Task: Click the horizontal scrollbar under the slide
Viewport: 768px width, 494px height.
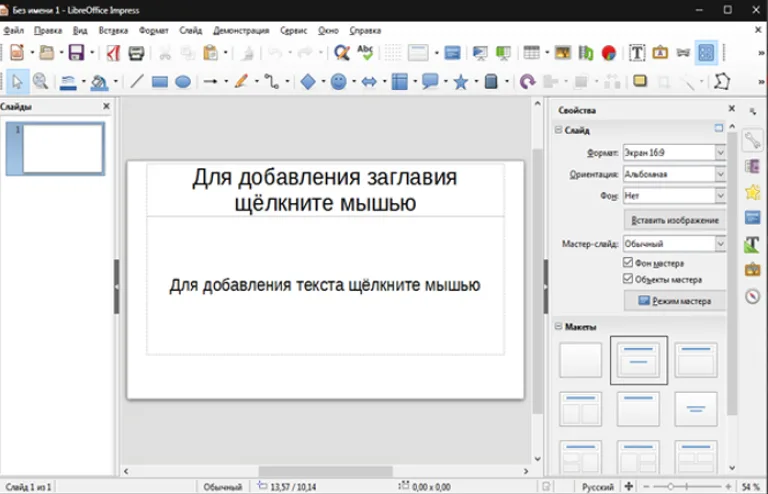Action: tap(326, 471)
